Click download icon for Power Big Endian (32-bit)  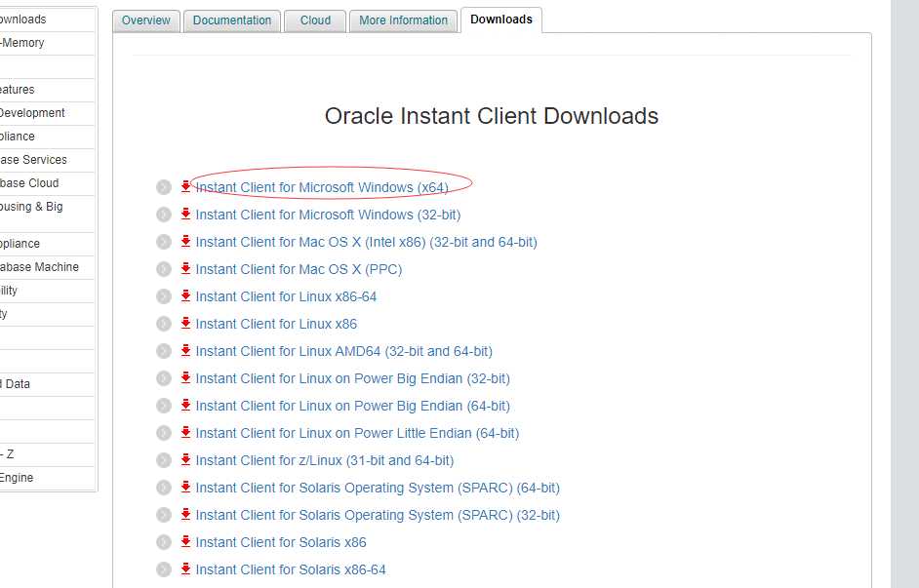pyautogui.click(x=185, y=377)
